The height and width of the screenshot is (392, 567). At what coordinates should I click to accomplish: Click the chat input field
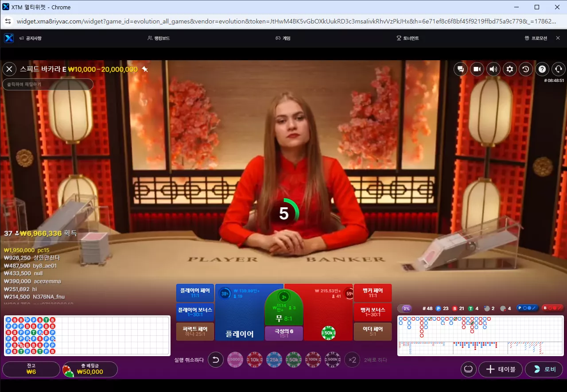(x=48, y=84)
